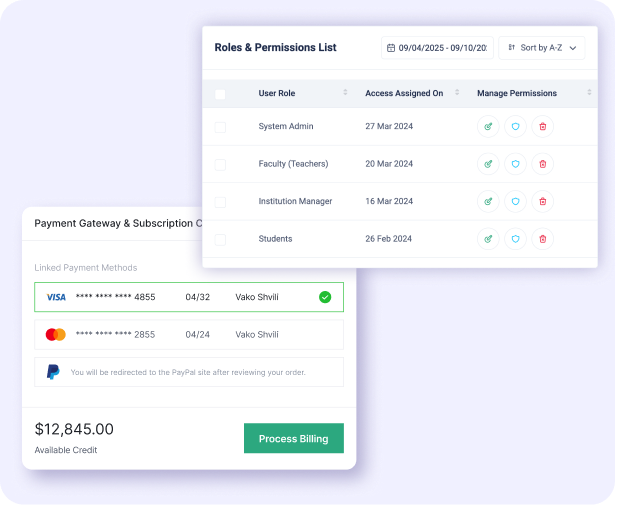Open the date range picker 09/04/2025
The width and height of the screenshot is (618, 505).
click(437, 47)
